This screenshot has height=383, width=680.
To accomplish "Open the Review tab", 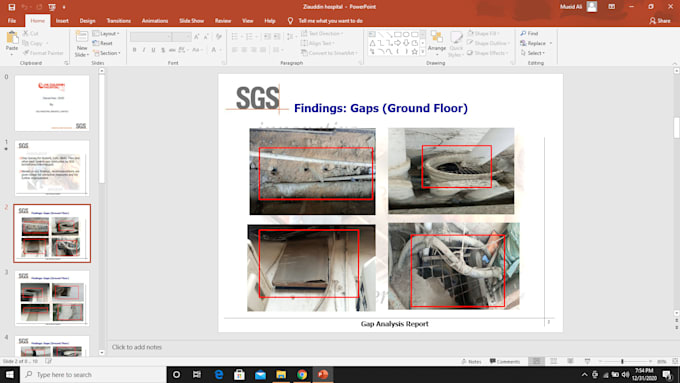I will click(223, 21).
